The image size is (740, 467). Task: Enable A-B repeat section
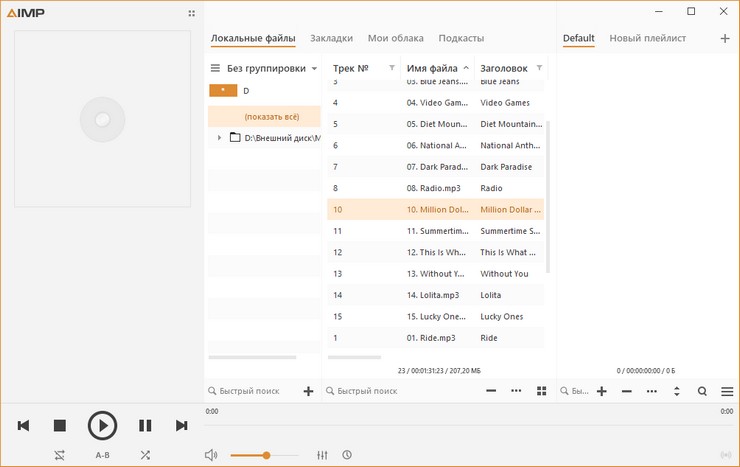(x=102, y=455)
